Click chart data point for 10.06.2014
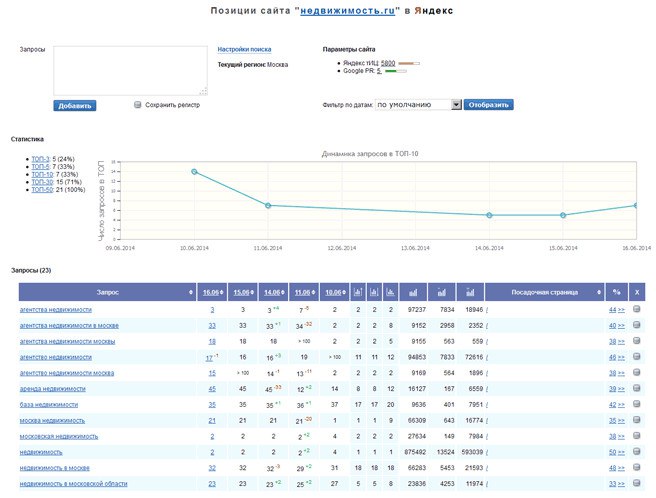 [194, 172]
